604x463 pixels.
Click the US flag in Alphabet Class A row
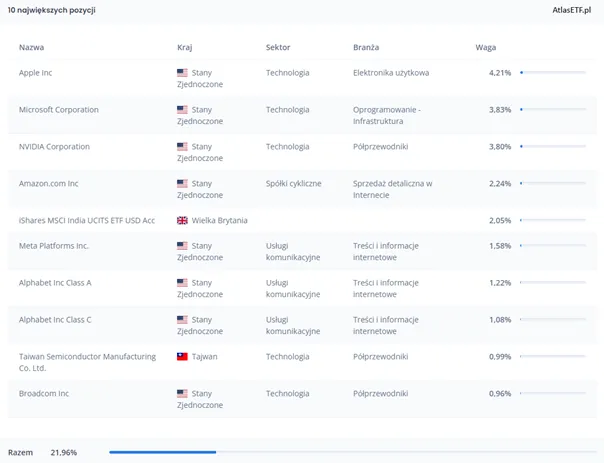(182, 283)
